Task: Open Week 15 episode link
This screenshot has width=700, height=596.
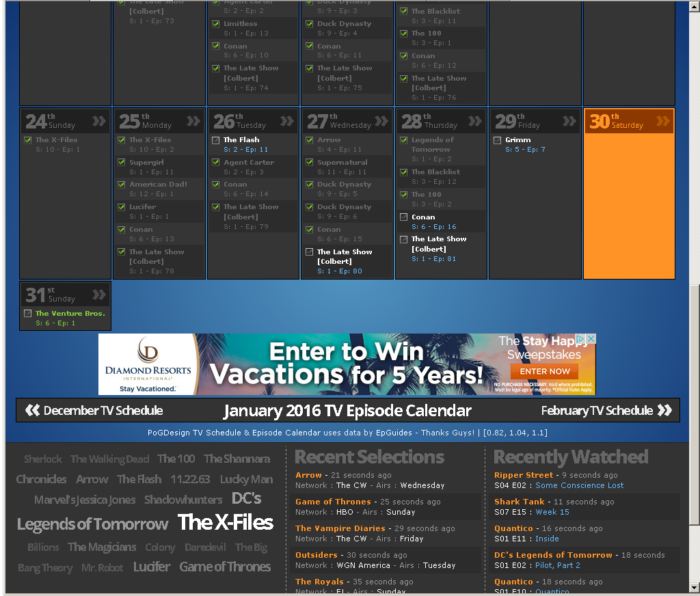Action: [552, 512]
